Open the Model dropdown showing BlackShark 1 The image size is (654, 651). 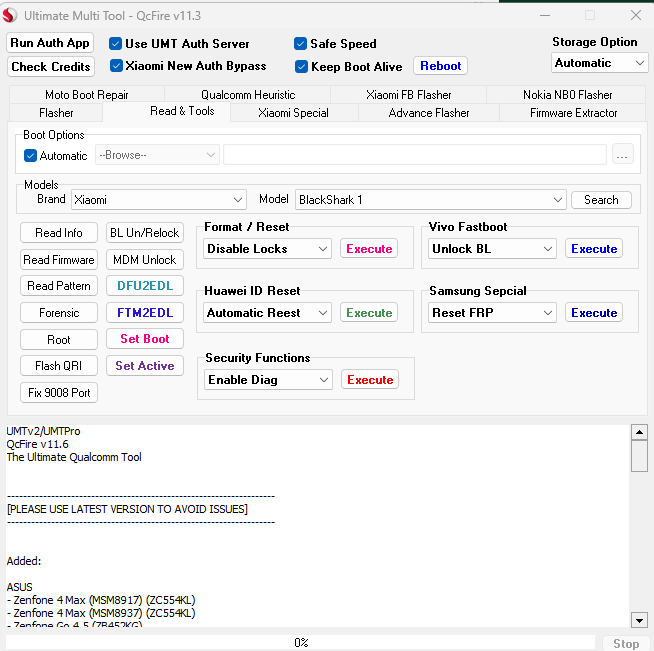click(x=430, y=200)
